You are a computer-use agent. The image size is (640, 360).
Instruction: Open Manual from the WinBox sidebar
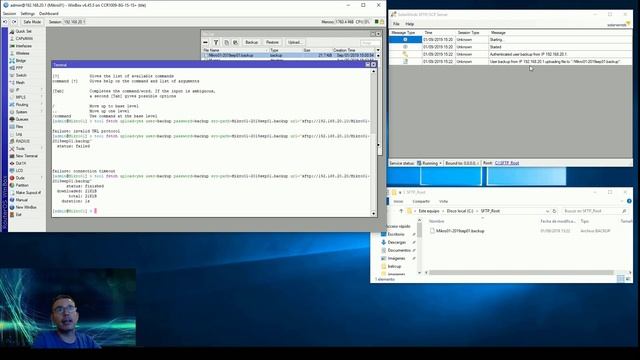(21, 200)
